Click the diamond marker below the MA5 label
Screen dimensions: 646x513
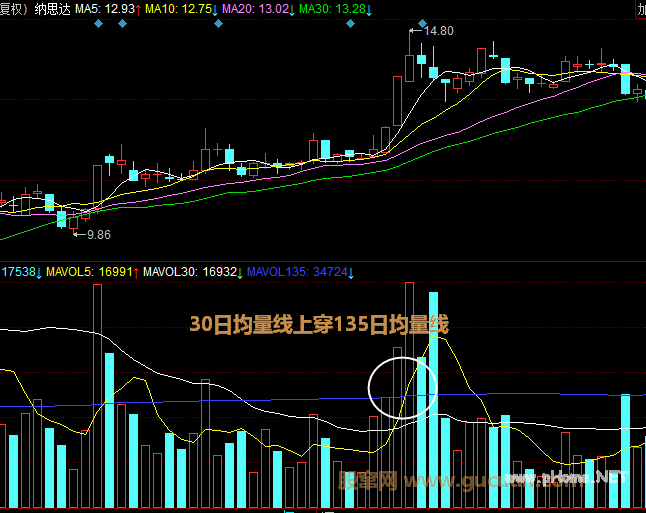(x=98, y=24)
